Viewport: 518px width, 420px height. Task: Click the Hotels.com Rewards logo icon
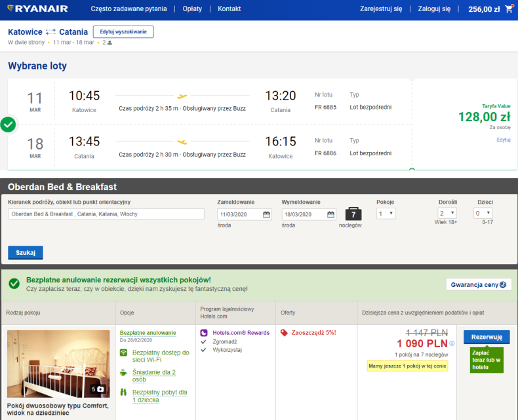204,333
